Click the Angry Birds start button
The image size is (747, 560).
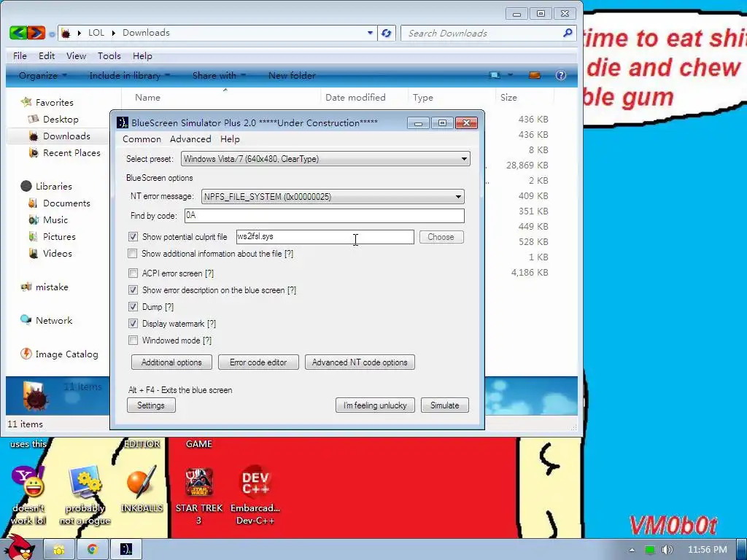pos(19,548)
